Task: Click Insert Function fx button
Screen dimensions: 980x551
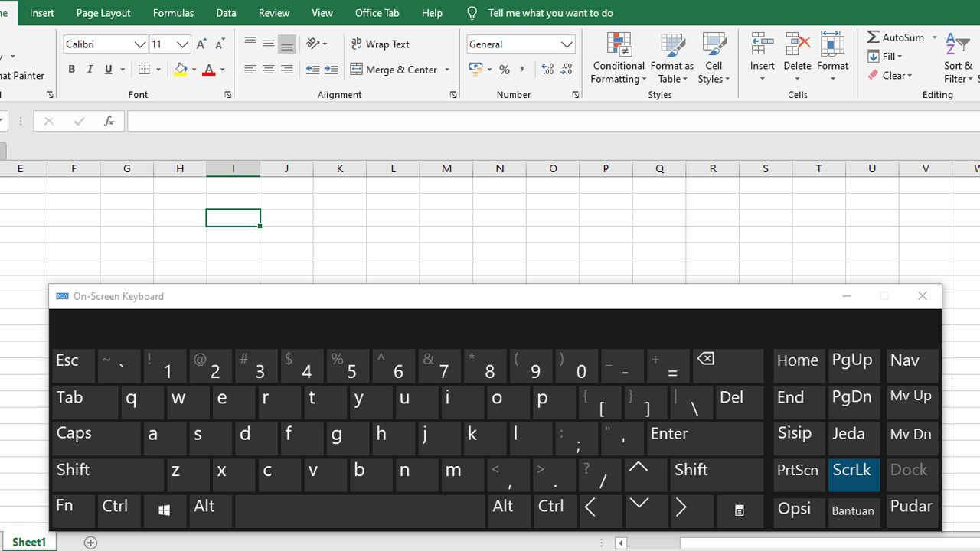Action: point(109,121)
